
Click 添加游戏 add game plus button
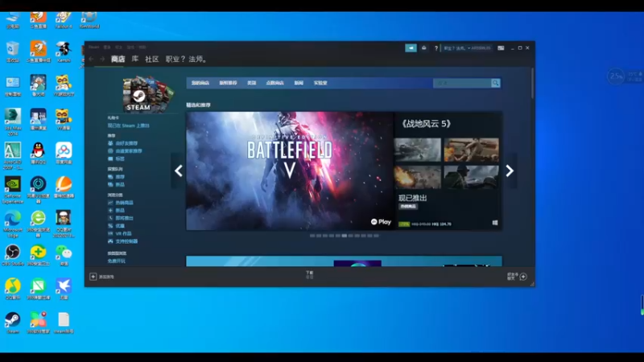coord(101,277)
